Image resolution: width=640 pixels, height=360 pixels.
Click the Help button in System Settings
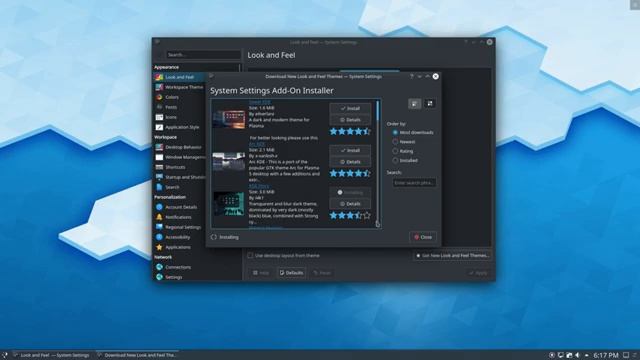point(261,273)
